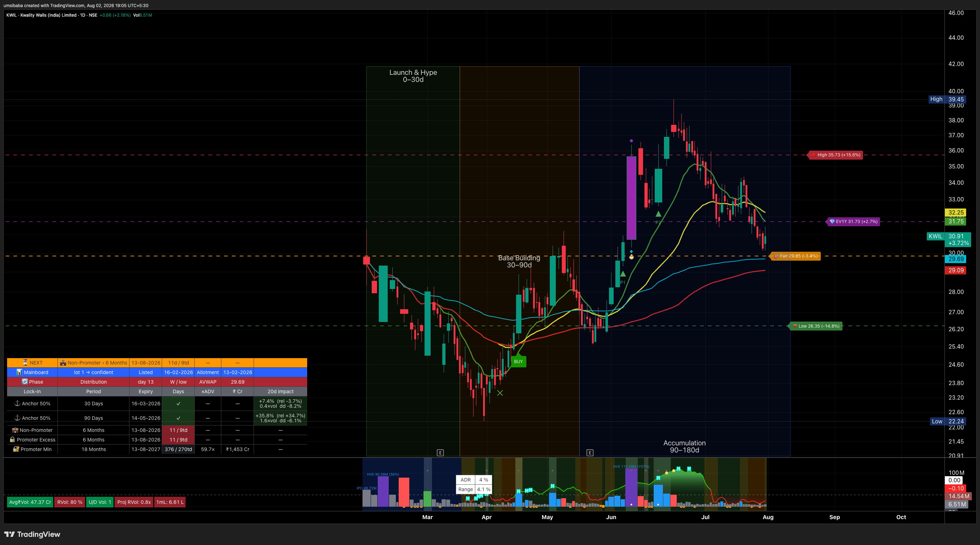980x545 pixels.
Task: Click the cyan 29.69 AVWAP price label
Action: [956, 258]
